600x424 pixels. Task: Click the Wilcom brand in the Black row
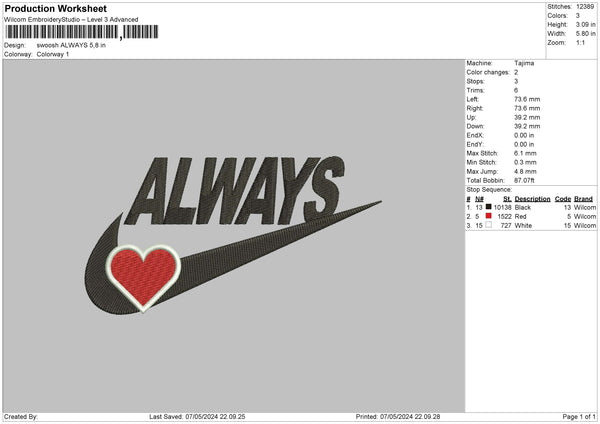(585, 207)
